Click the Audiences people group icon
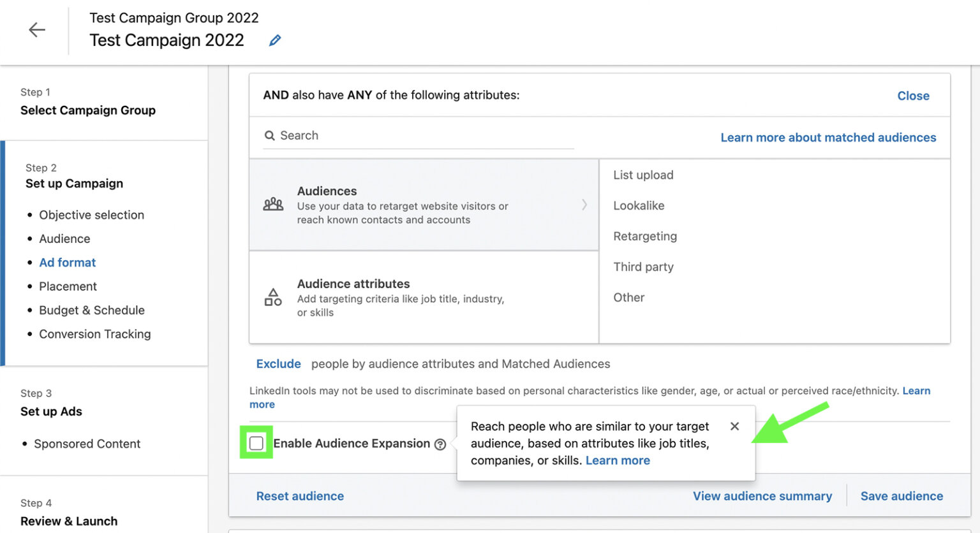980x533 pixels. [x=273, y=205]
